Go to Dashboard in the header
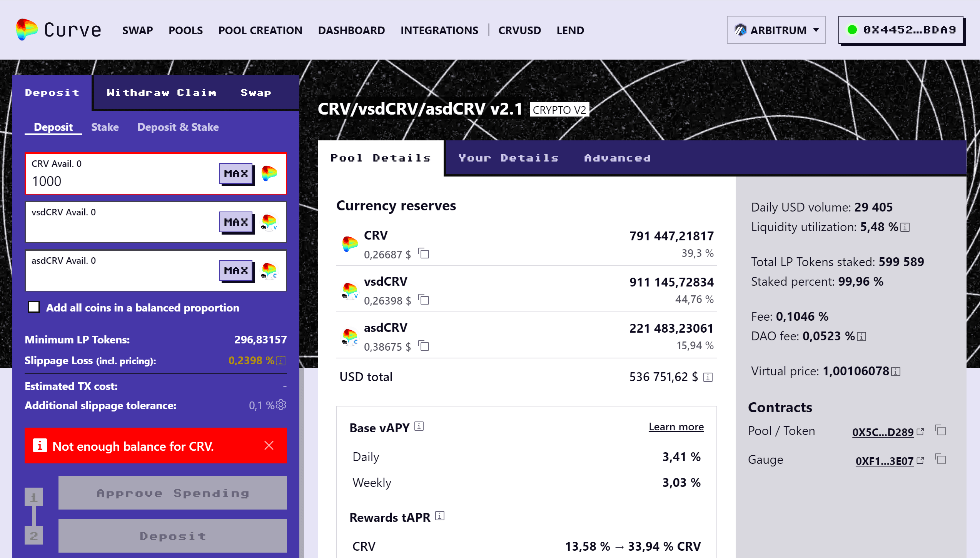This screenshot has height=558, width=980. tap(351, 30)
